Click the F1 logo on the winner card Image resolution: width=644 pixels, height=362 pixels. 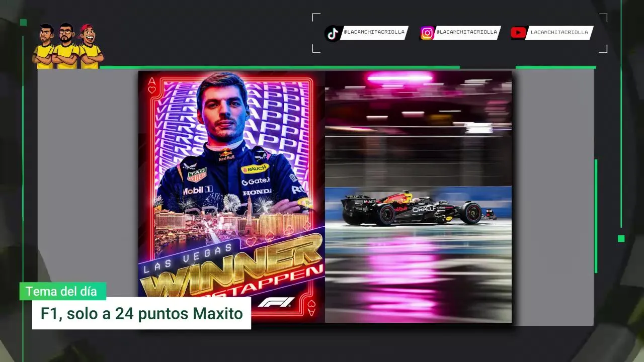click(x=276, y=302)
